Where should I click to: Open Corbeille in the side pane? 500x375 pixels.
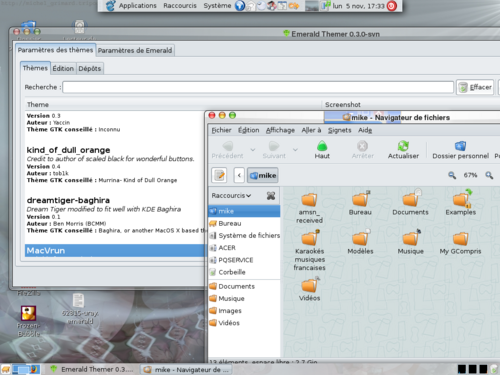[245, 272]
